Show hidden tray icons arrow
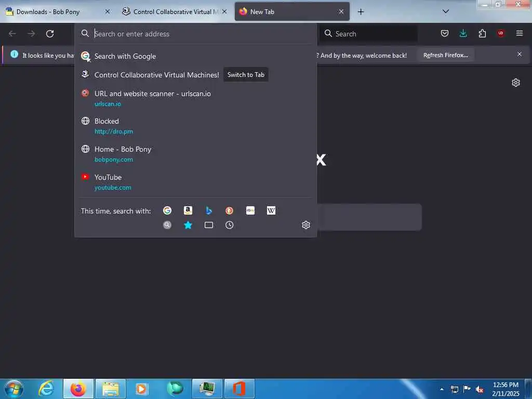Image resolution: width=532 pixels, height=399 pixels. 442,389
